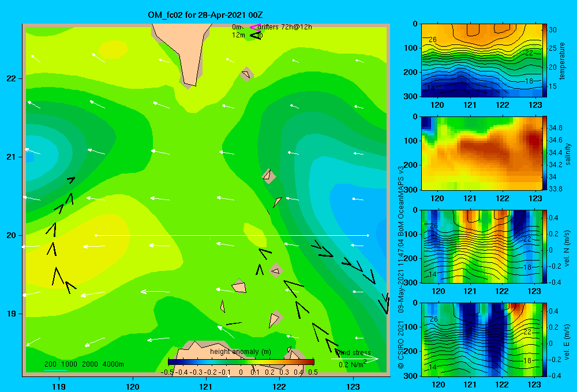The height and width of the screenshot is (392, 577).
Task: Click the '12m' legend label
Action: (x=238, y=35)
